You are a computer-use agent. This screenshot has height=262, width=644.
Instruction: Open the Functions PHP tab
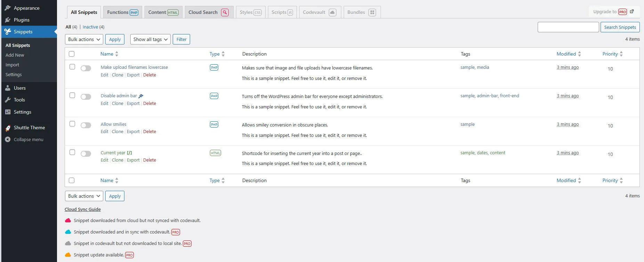[122, 12]
